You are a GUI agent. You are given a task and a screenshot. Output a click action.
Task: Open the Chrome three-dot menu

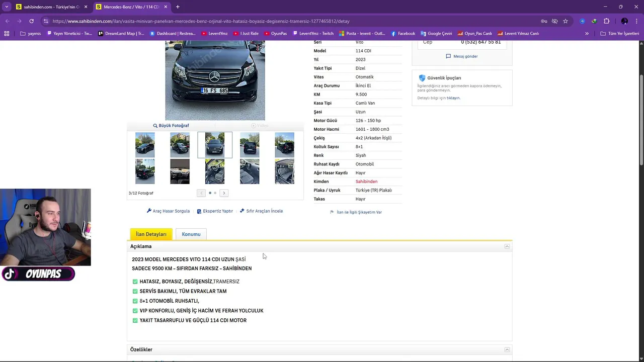click(636, 21)
